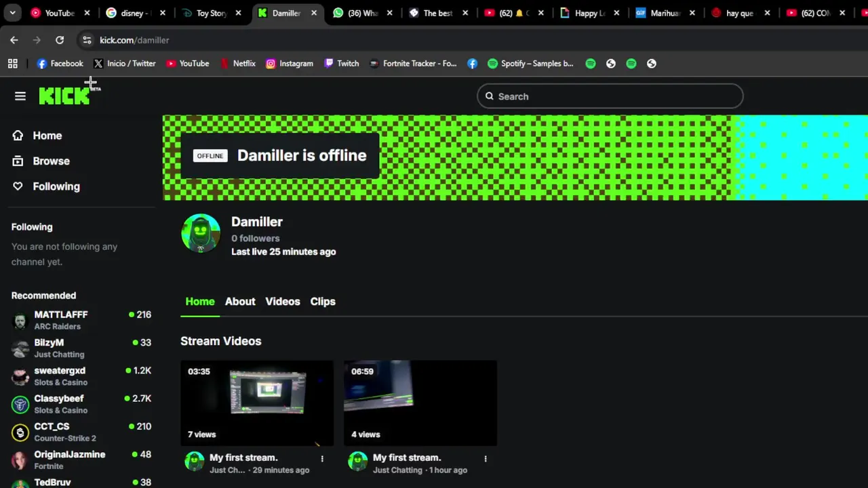Click the Following heart icon
868x488 pixels.
coord(18,186)
